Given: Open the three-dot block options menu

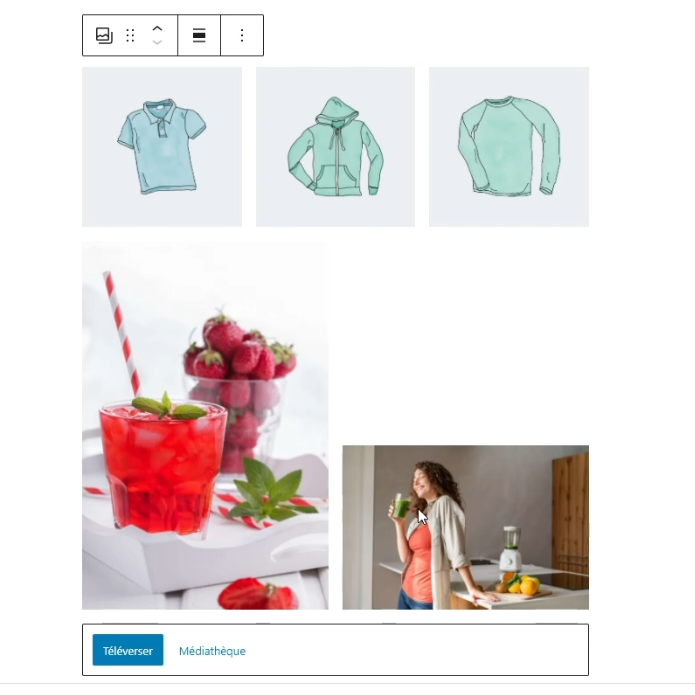Looking at the screenshot, I should (x=242, y=35).
